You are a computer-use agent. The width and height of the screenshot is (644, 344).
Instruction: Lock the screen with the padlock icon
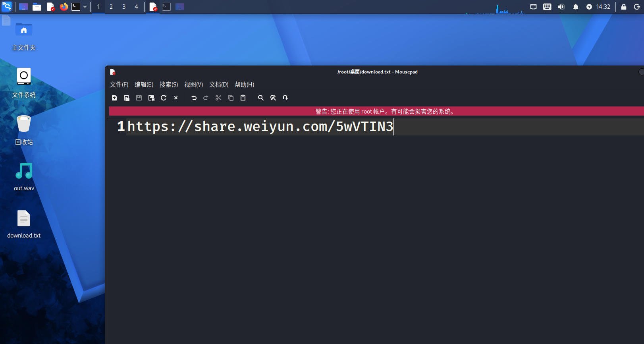pos(624,7)
